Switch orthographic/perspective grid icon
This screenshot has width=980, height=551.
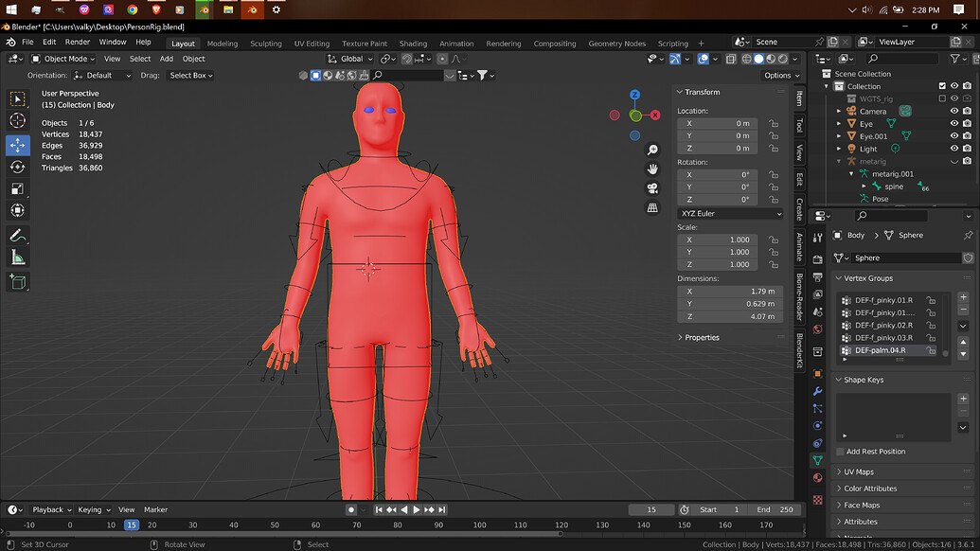[x=652, y=208]
